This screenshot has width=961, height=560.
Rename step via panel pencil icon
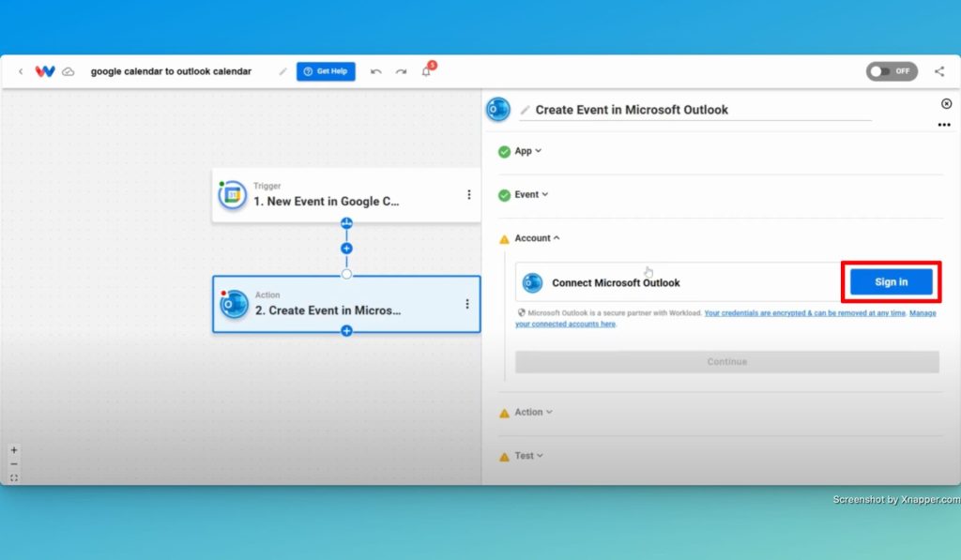pos(525,110)
